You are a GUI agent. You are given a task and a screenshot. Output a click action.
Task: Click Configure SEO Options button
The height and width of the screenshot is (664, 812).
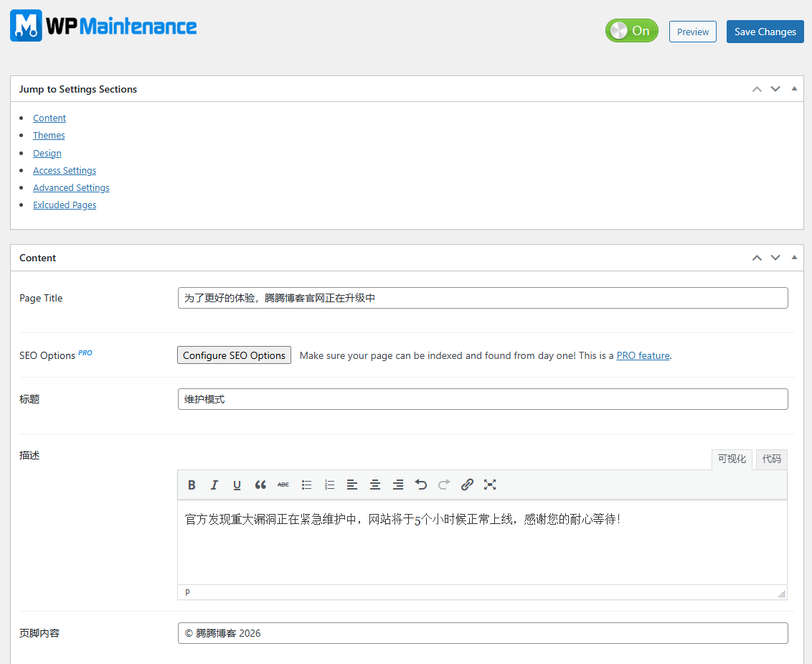[x=234, y=355]
